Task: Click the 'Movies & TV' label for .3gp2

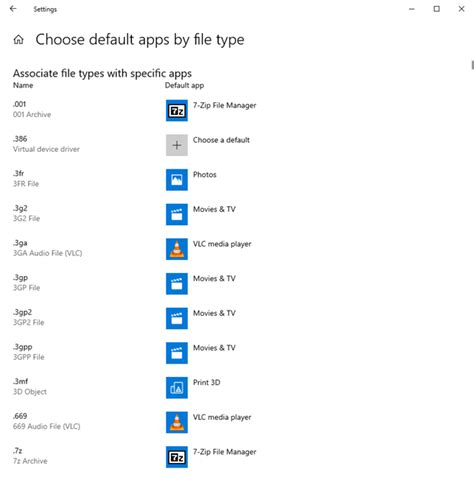Action: [214, 313]
